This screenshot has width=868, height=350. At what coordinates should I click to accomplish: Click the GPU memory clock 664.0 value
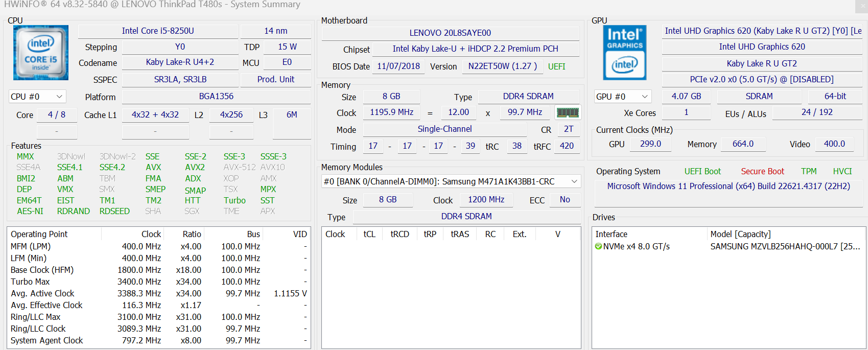743,144
